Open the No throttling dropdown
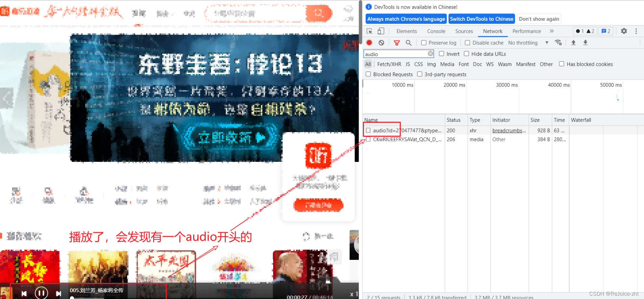The height and width of the screenshot is (299, 644). [528, 43]
